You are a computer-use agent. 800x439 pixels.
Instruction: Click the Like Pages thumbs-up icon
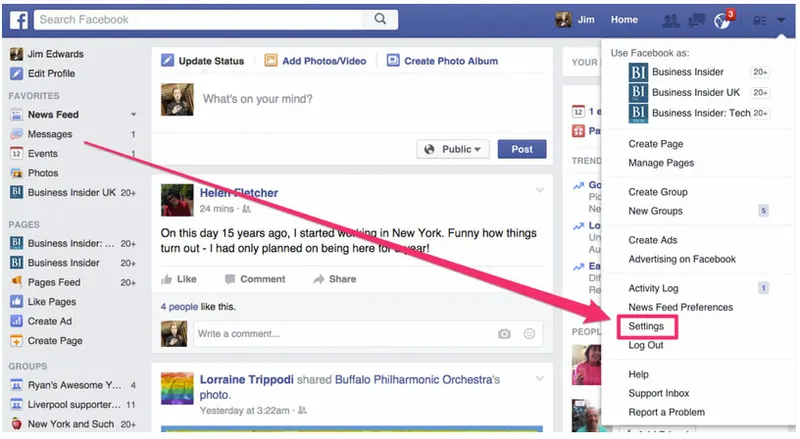(x=16, y=302)
